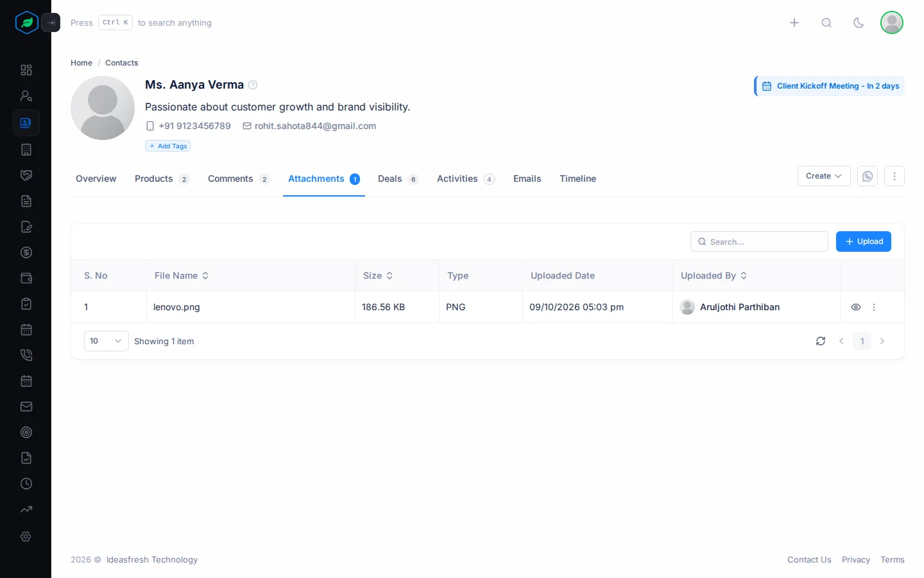Open the trending arrow analytics sidebar icon
Image resolution: width=924 pixels, height=578 pixels.
pyautogui.click(x=26, y=509)
